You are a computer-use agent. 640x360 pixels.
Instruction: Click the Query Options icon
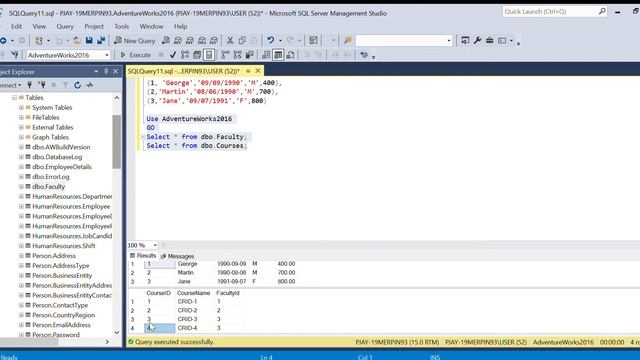point(197,55)
